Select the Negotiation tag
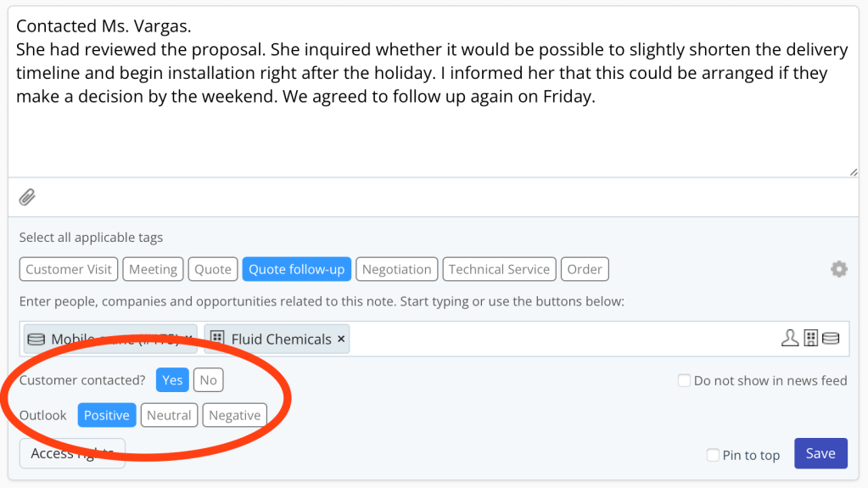 click(x=396, y=269)
